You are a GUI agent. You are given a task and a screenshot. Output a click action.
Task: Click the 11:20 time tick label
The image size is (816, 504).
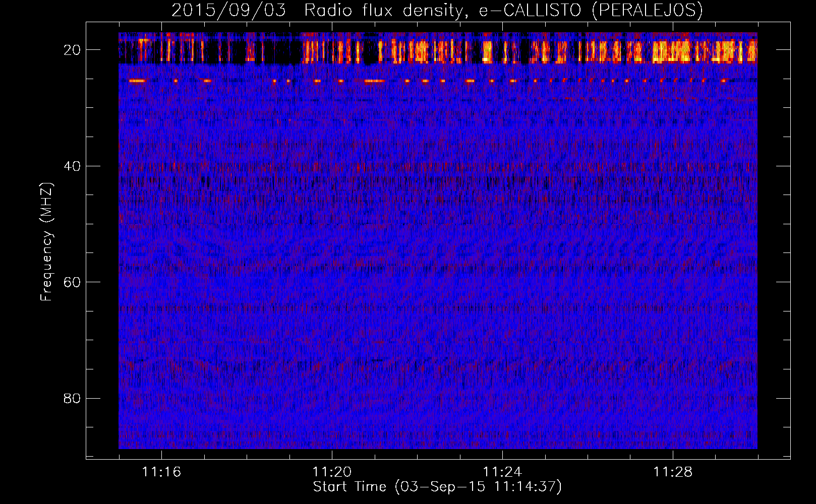332,472
